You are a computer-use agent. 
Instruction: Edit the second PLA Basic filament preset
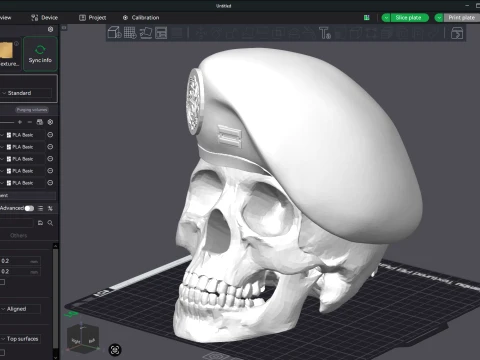[50, 147]
